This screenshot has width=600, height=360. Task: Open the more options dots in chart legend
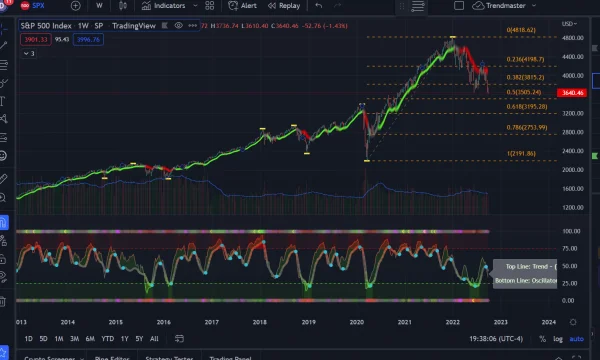(x=192, y=26)
